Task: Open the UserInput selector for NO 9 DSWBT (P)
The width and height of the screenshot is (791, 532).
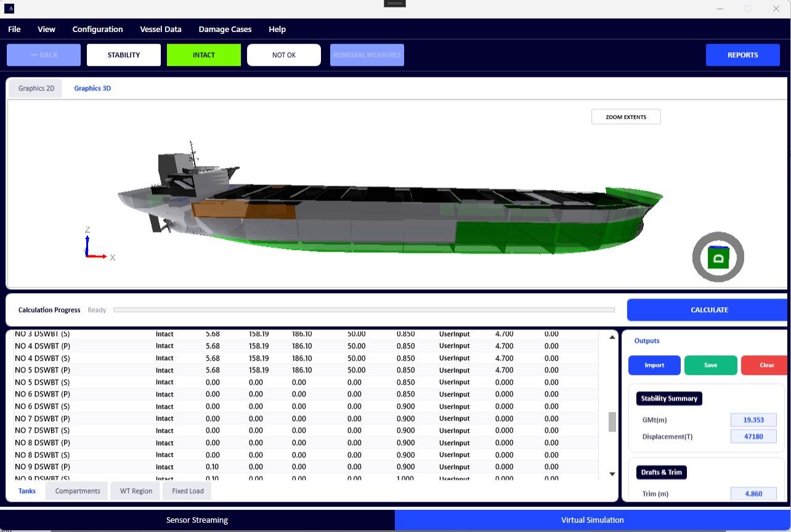Action: coord(455,467)
